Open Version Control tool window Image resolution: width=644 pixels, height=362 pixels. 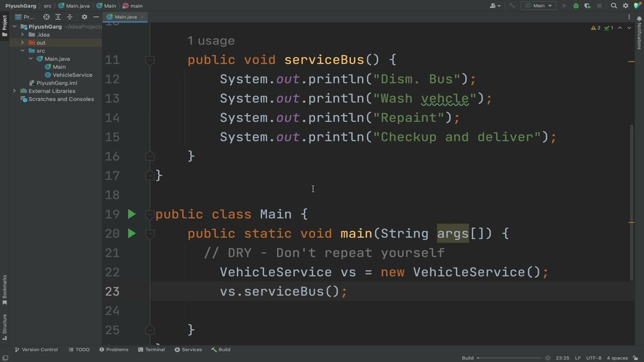36,349
